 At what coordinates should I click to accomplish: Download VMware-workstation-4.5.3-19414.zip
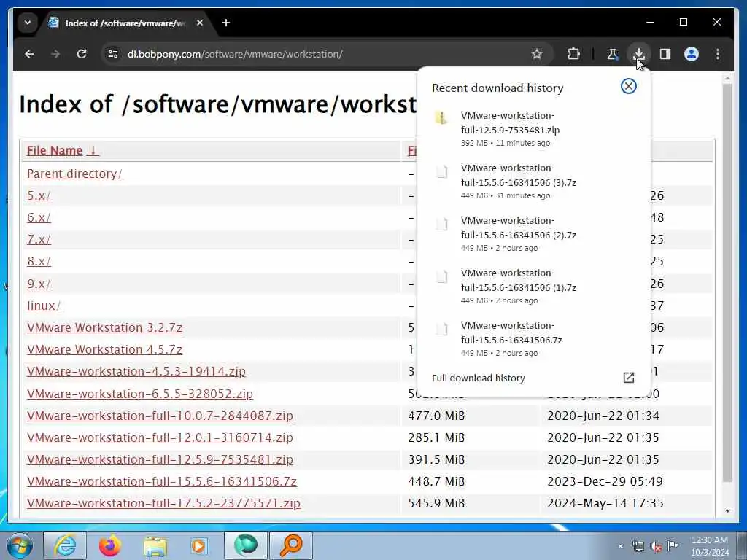pyautogui.click(x=136, y=371)
